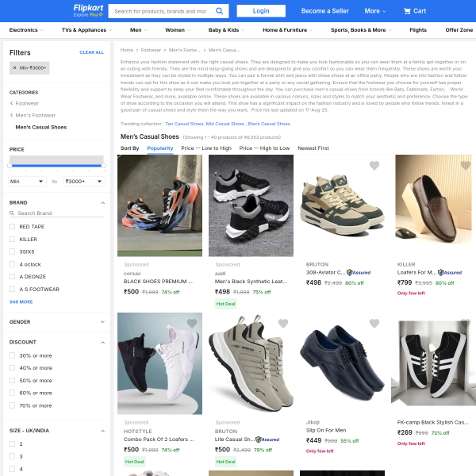Viewport: 476px width, 476px height.
Task: Click the left price slider handle
Action: [10, 166]
